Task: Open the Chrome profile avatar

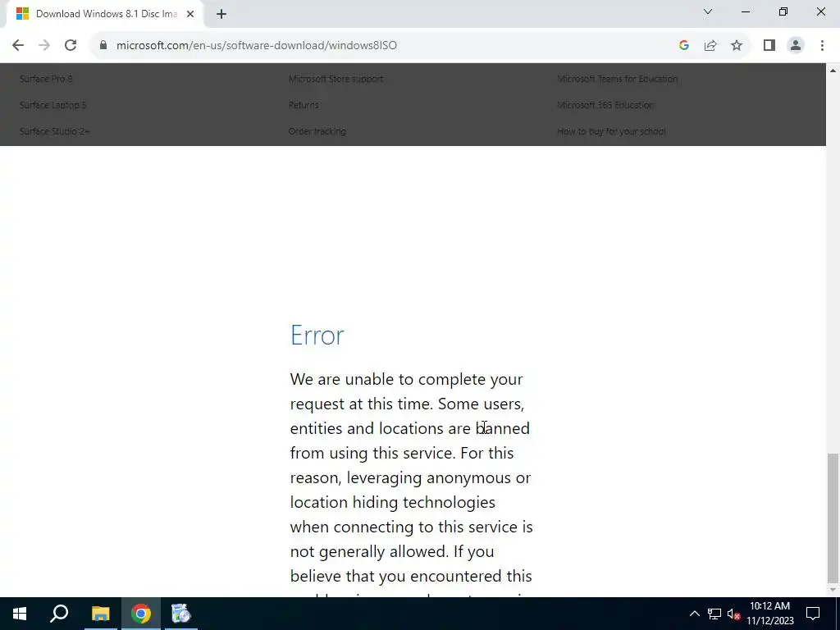Action: click(x=796, y=46)
